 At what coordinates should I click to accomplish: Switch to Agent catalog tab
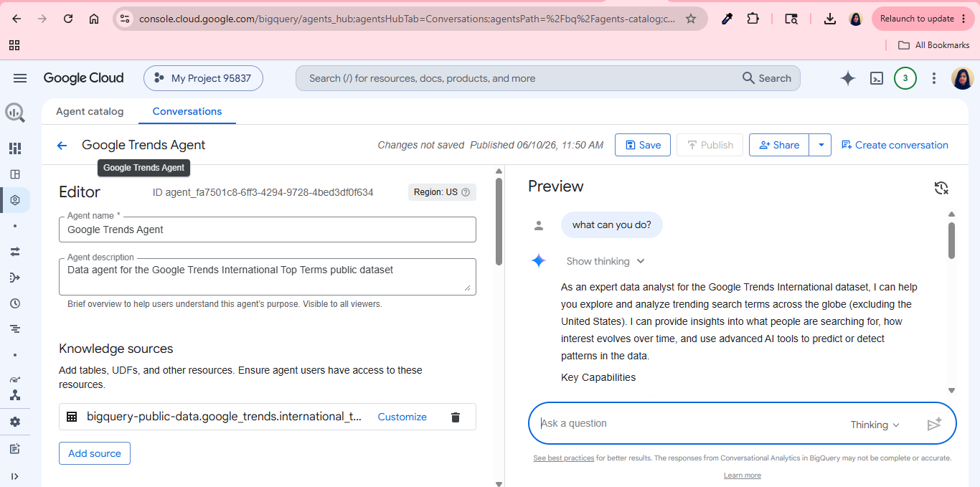tap(90, 111)
